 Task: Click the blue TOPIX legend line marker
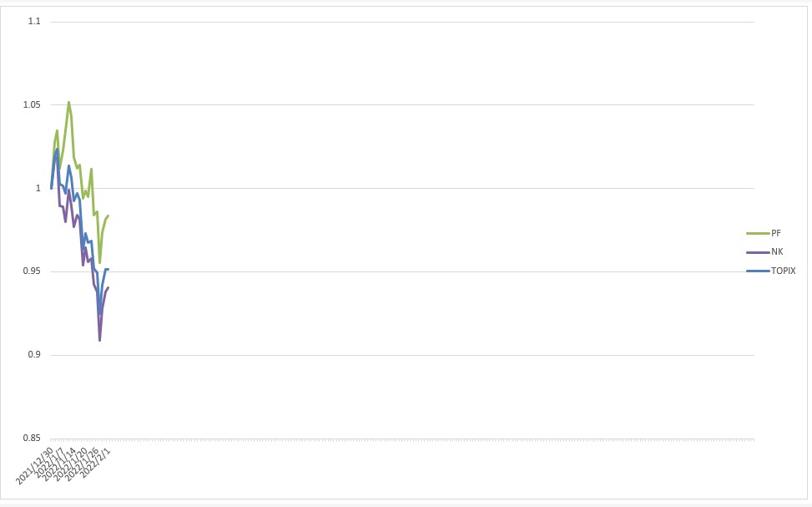(x=758, y=271)
